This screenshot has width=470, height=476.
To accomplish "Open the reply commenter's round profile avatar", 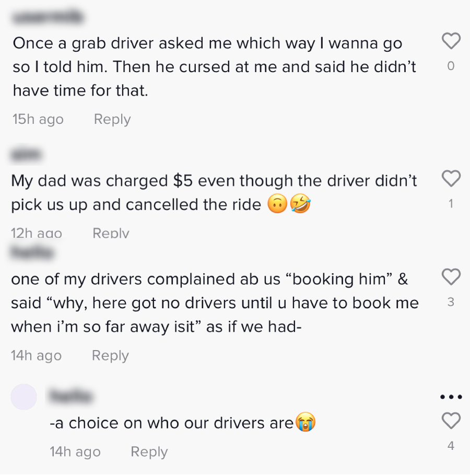I will [x=24, y=397].
